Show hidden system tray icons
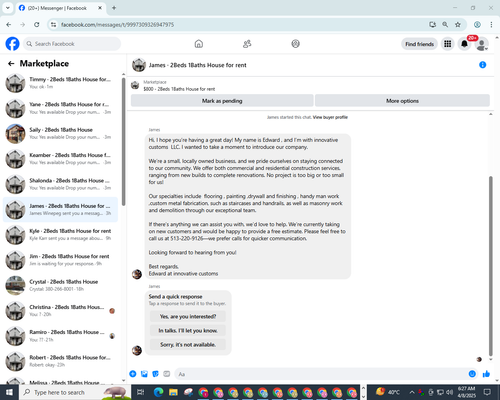This screenshot has height=400, width=500. point(412,392)
